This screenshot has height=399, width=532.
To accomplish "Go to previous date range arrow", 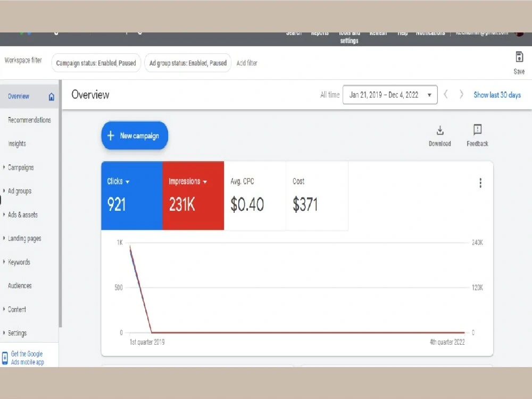I will pyautogui.click(x=446, y=94).
